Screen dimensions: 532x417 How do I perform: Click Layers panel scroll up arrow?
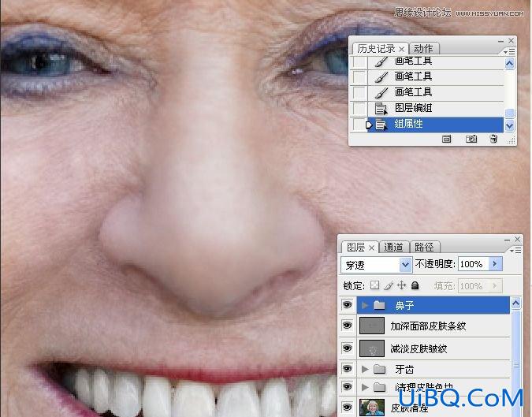click(515, 303)
